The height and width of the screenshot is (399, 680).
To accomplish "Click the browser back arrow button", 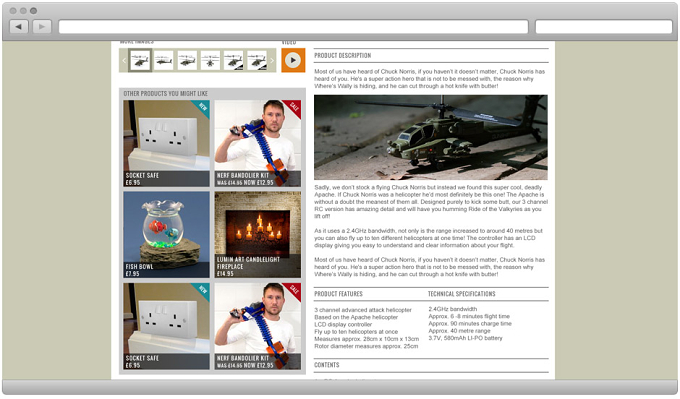I will click(19, 26).
